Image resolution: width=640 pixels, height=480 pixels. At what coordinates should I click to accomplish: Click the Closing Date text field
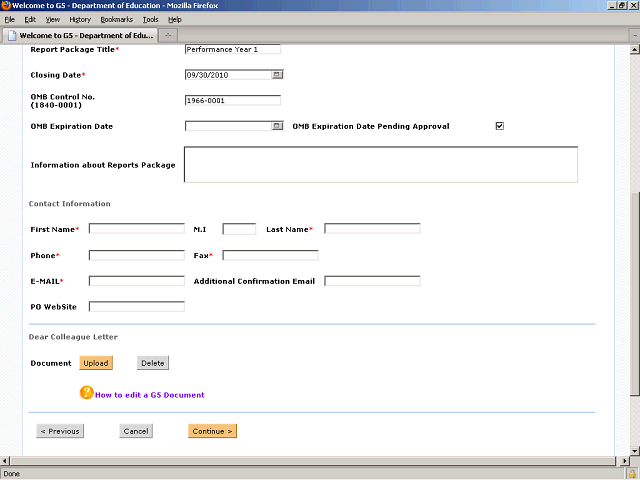tap(228, 75)
